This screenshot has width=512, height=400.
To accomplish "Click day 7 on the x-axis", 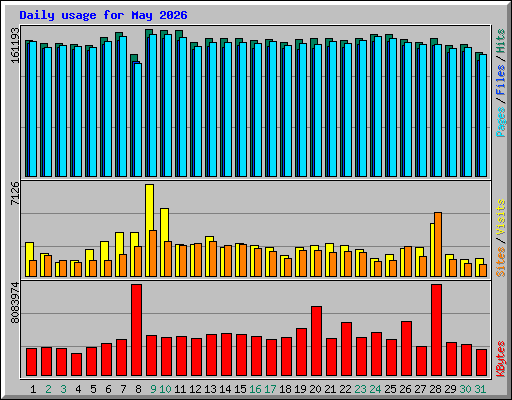I will point(123,389).
